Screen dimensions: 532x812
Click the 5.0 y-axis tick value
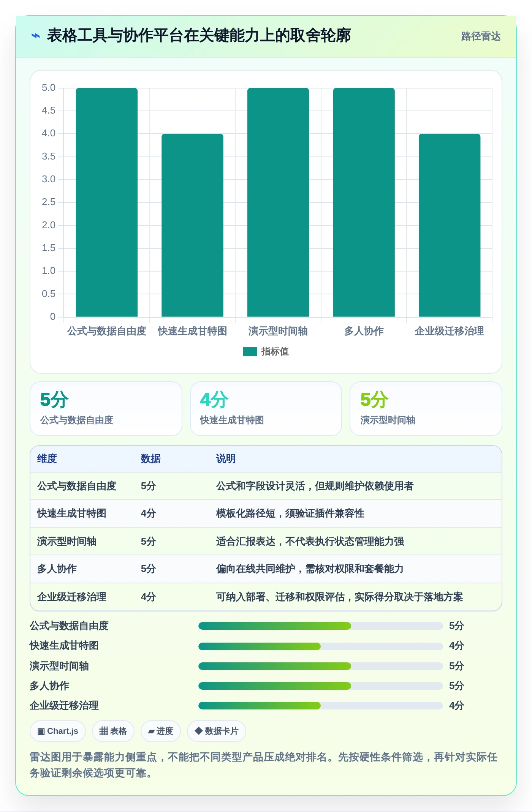[x=49, y=88]
